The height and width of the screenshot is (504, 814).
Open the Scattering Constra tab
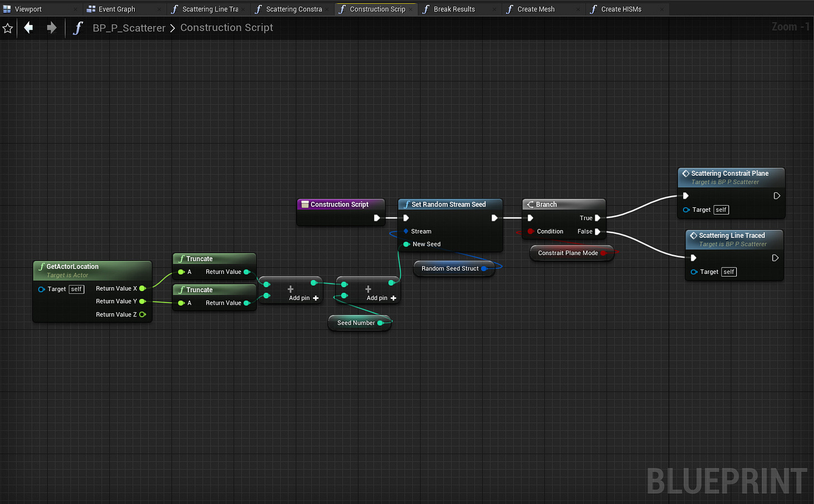292,9
